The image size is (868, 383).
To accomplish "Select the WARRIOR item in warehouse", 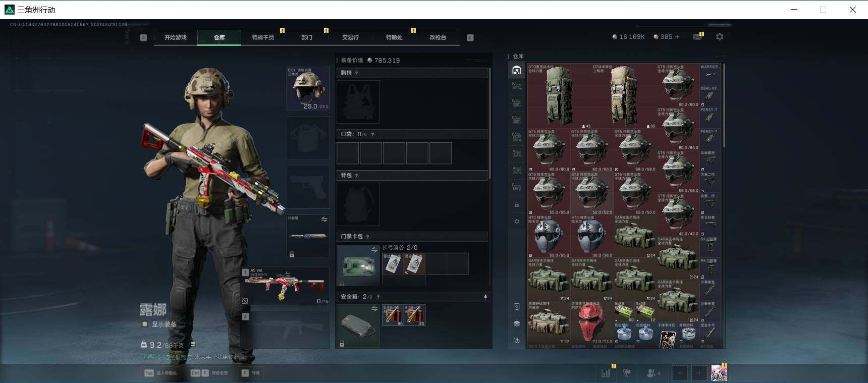I will pos(710,75).
